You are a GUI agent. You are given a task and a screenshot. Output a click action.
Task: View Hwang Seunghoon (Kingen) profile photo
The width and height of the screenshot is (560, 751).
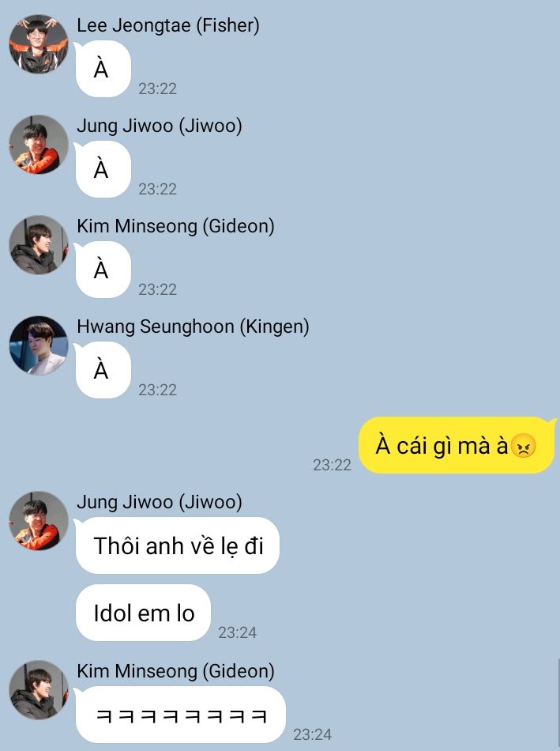[39, 345]
